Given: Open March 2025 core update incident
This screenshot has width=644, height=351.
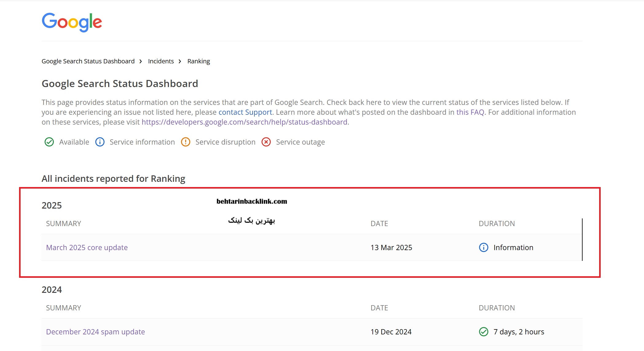Looking at the screenshot, I should point(87,247).
